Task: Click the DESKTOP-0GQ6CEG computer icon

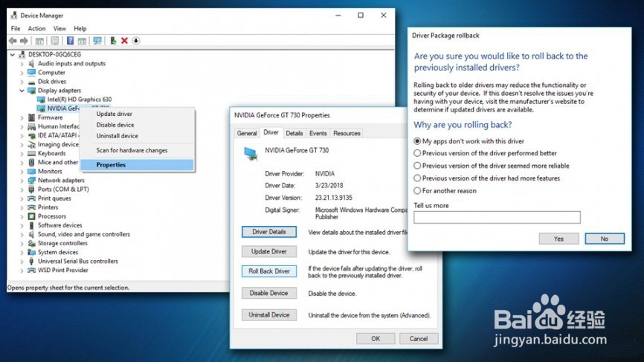Action: (x=22, y=54)
